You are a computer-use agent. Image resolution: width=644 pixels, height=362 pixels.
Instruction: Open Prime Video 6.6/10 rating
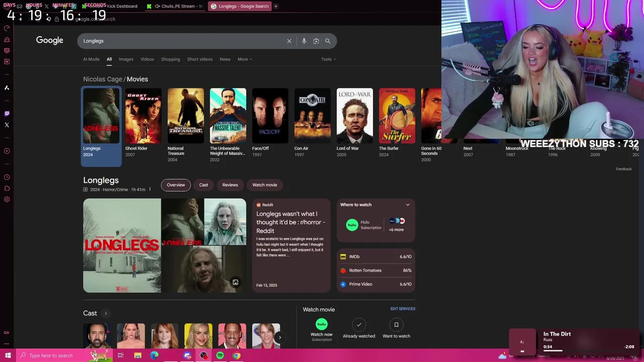click(376, 284)
